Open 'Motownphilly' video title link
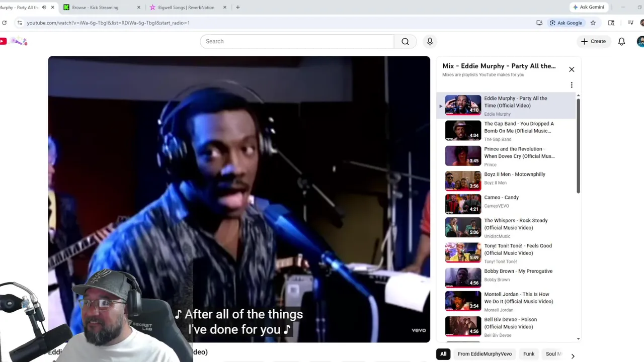 tap(515, 174)
